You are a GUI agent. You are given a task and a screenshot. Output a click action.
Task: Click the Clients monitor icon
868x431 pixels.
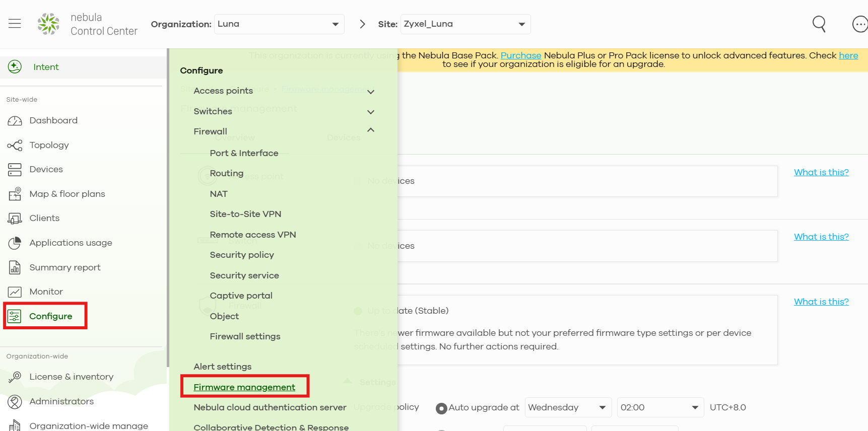15,218
